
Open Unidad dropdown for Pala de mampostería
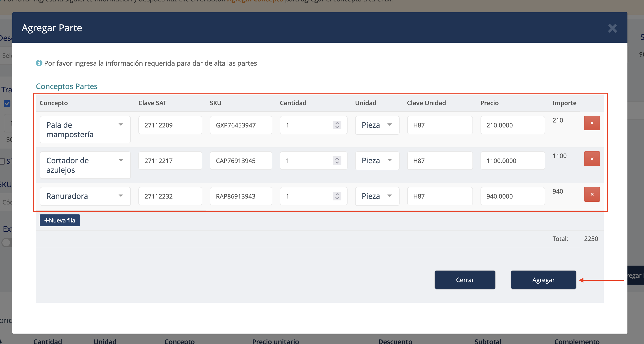pyautogui.click(x=377, y=125)
